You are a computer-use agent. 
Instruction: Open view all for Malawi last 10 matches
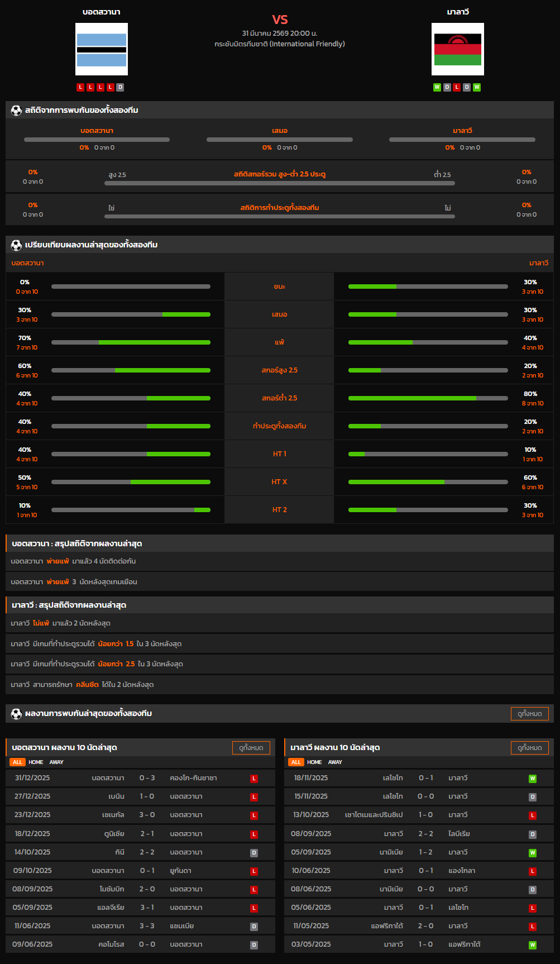click(529, 748)
